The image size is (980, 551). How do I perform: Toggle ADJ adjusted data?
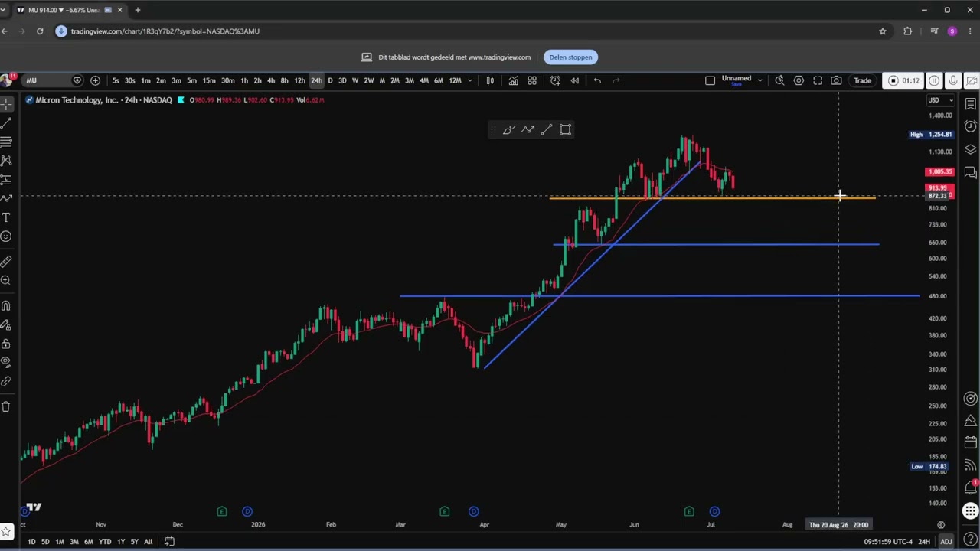click(x=946, y=542)
